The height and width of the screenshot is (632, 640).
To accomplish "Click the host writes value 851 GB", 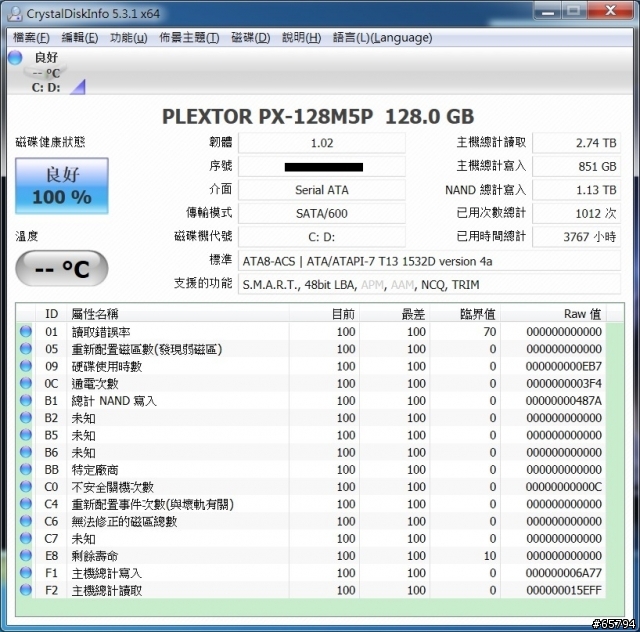I will [576, 167].
